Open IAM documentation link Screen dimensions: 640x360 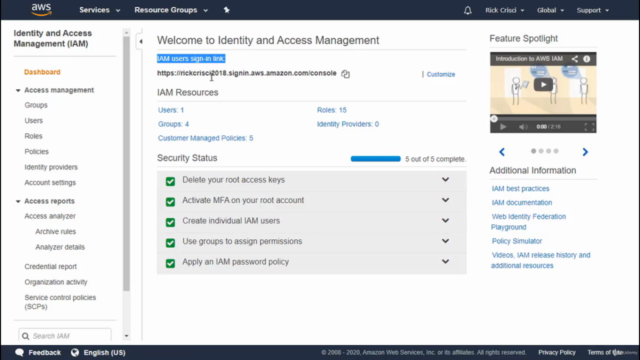tap(522, 202)
